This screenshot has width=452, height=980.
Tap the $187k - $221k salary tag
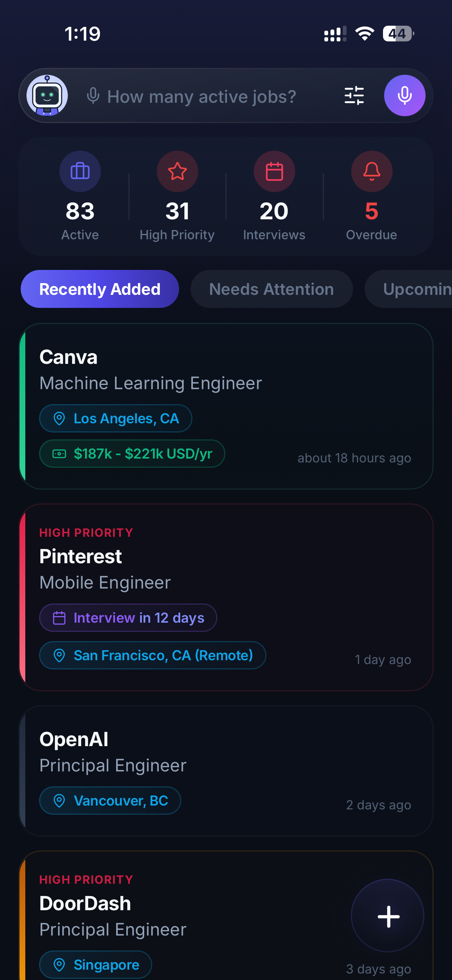[x=132, y=454]
